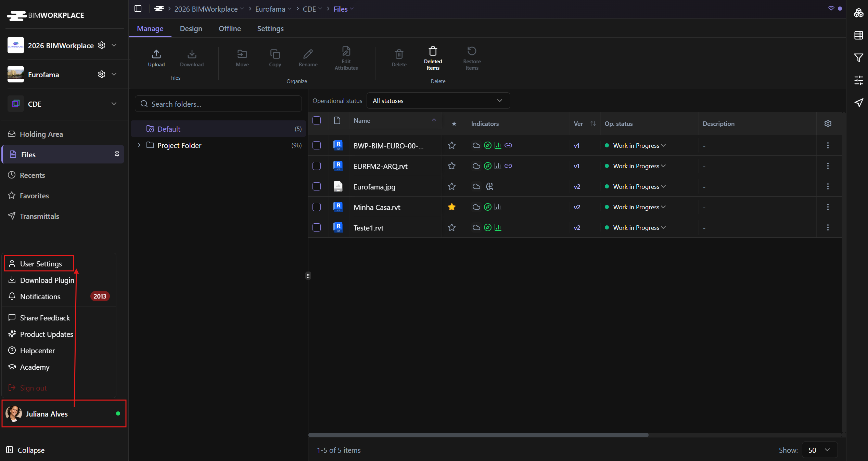Open Edit Attributes tool
This screenshot has height=461, width=868.
(346, 58)
